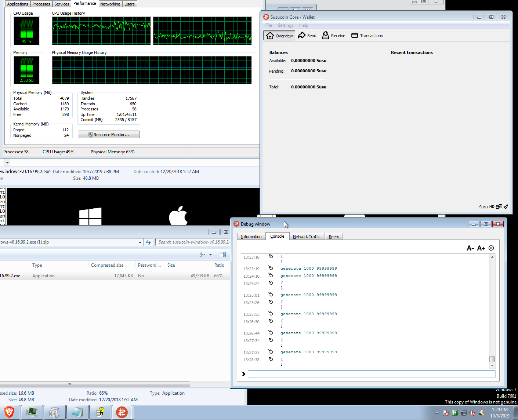The width and height of the screenshot is (518, 420).
Task: Open the Applications tab in Task Manager
Action: point(18,4)
